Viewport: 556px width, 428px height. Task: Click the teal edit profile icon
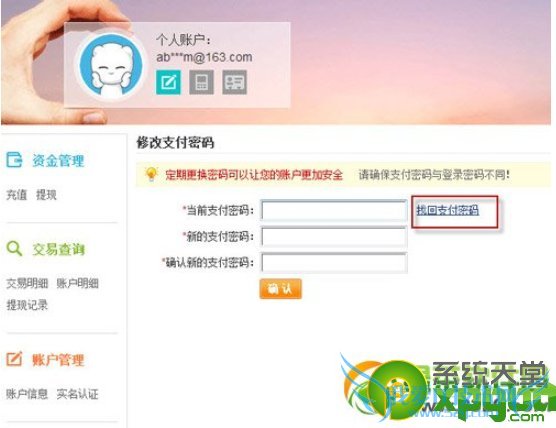click(x=168, y=82)
